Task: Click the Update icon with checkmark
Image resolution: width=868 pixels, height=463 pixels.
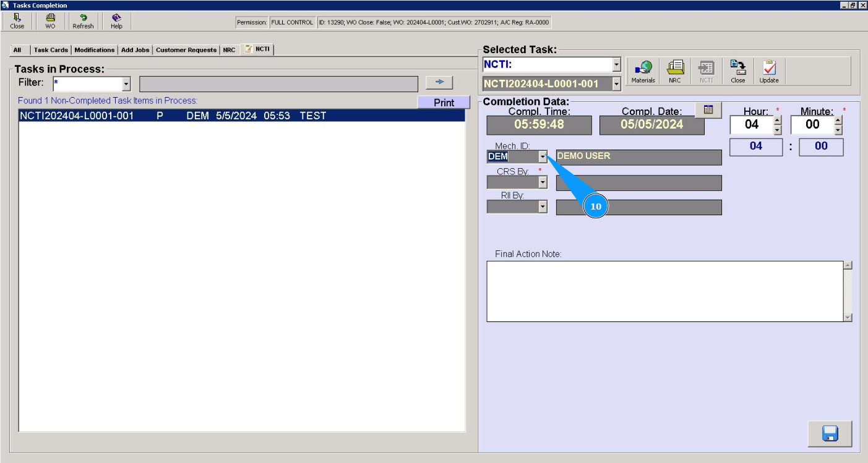Action: [770, 72]
